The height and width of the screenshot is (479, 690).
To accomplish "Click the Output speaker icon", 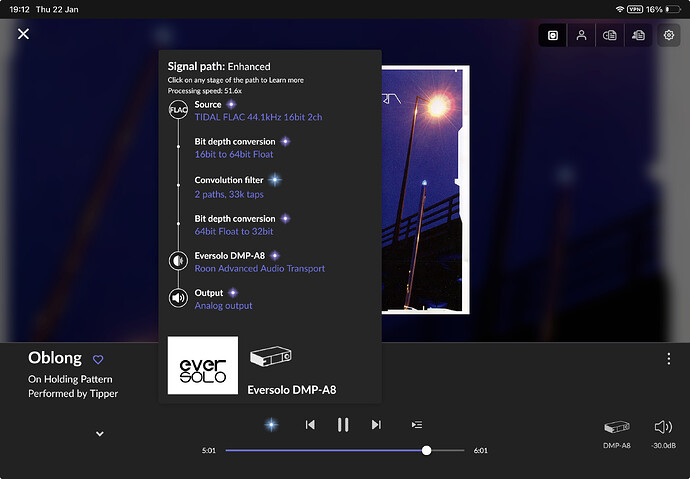I will click(178, 298).
